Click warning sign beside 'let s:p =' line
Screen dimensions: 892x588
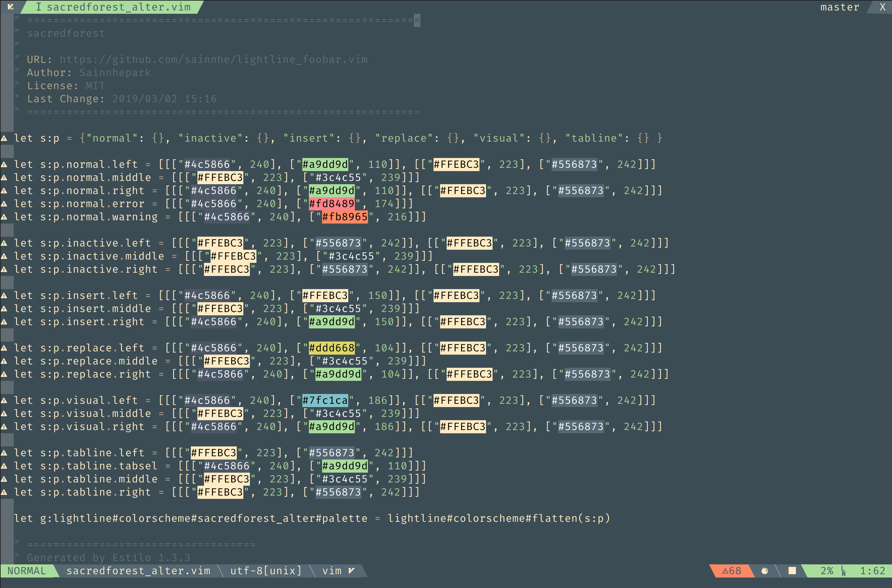[4, 138]
